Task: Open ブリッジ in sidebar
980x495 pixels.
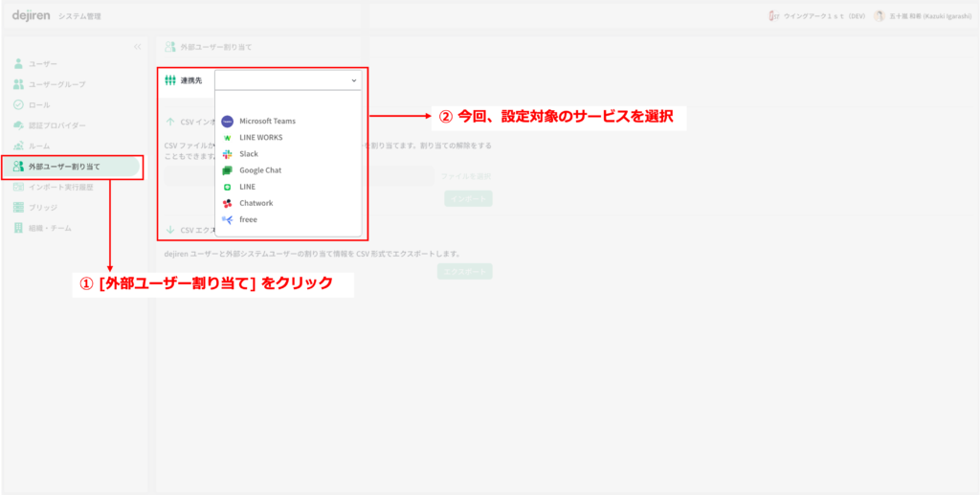Action: (36, 208)
